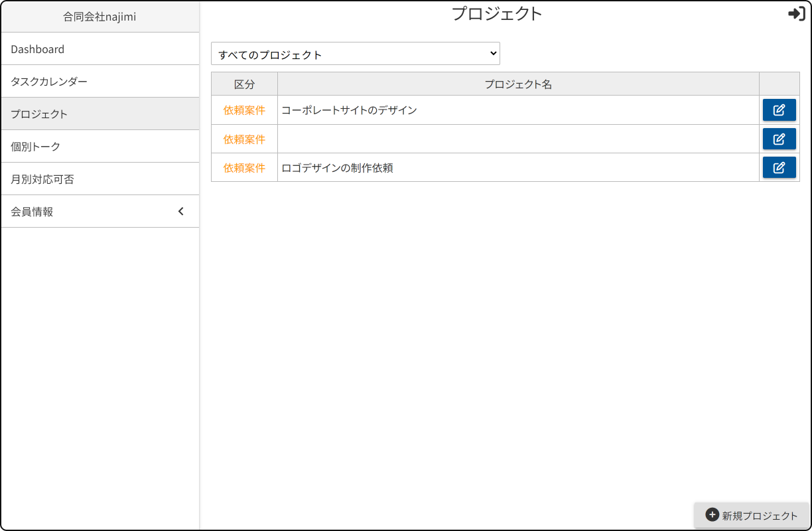Select the コーポレートサイトのデザイン project name
The width and height of the screenshot is (812, 531).
(x=349, y=110)
